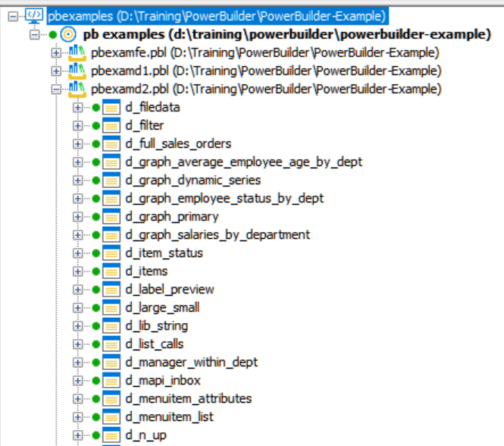This screenshot has height=446, width=504.
Task: Click the pbexamples workspace icon
Action: click(34, 16)
